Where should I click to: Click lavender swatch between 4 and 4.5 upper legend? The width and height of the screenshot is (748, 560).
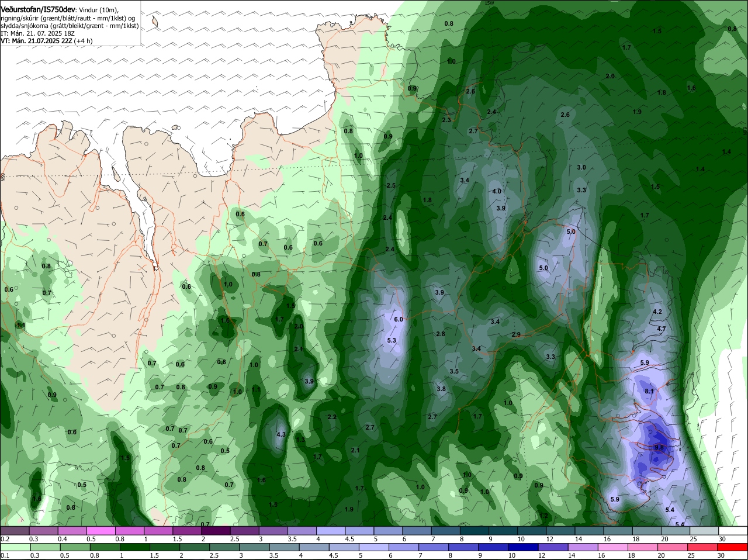(331, 531)
